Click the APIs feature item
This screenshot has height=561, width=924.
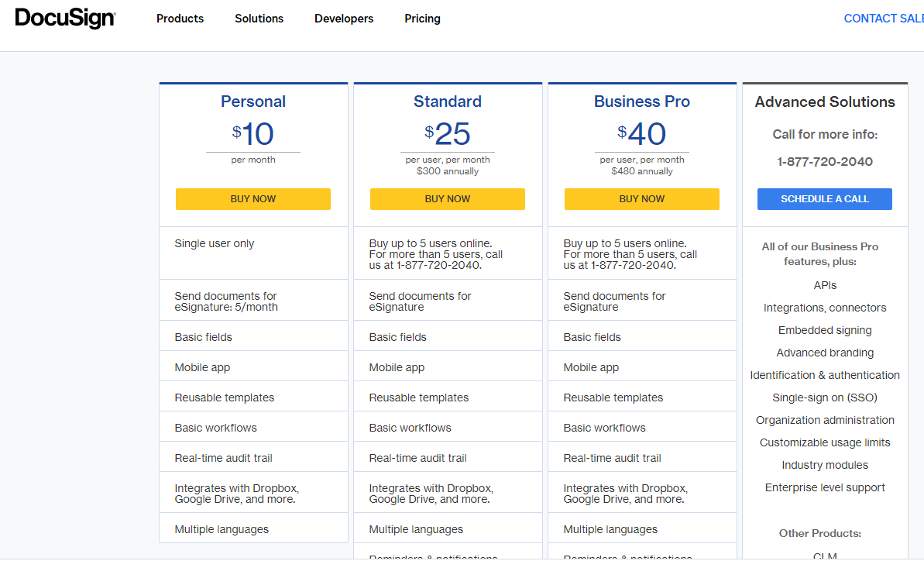pos(825,285)
